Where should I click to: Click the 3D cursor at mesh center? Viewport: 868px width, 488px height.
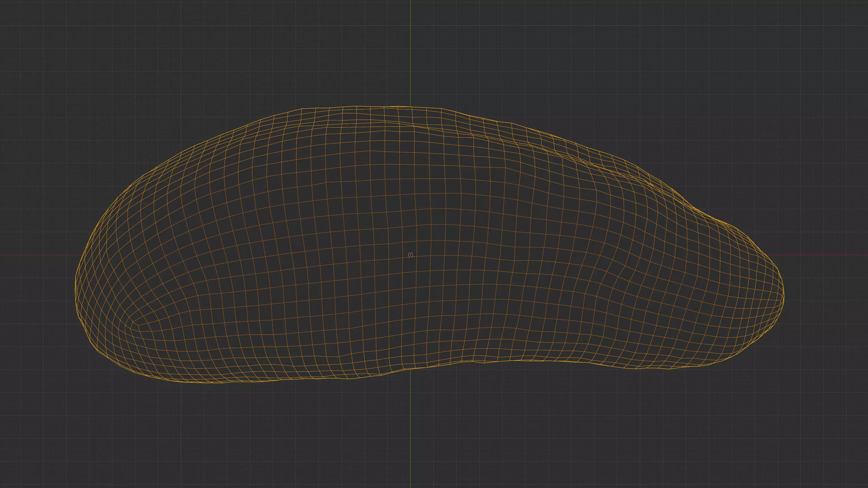click(410, 255)
